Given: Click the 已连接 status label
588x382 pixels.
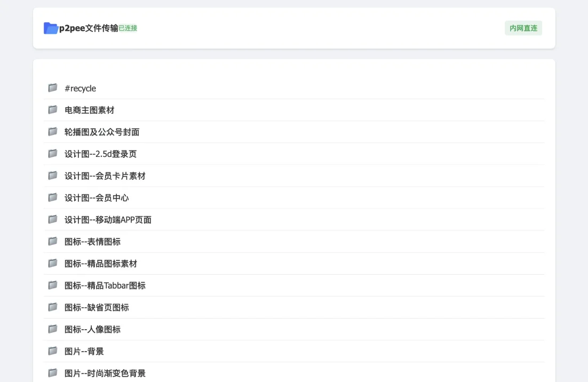Looking at the screenshot, I should [128, 28].
